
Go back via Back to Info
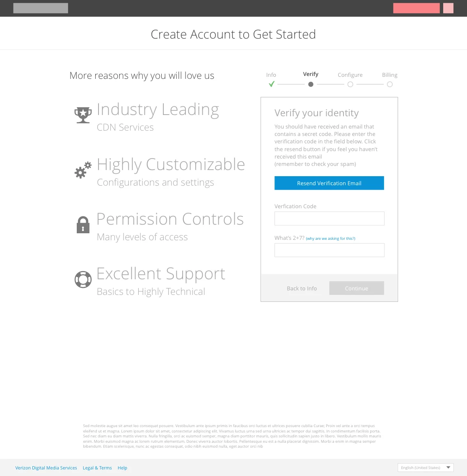[302, 288]
